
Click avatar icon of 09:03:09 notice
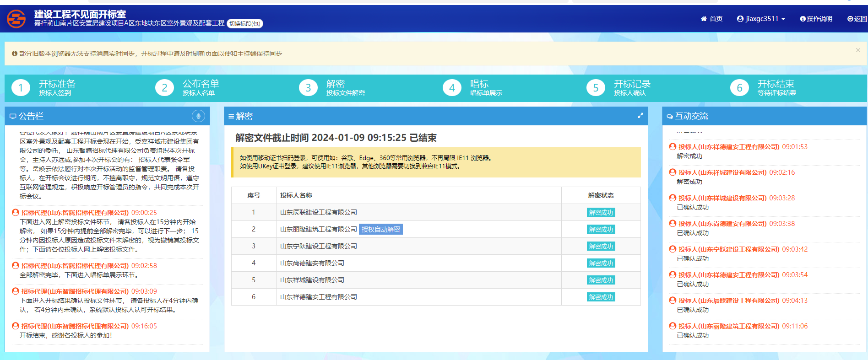[16, 291]
